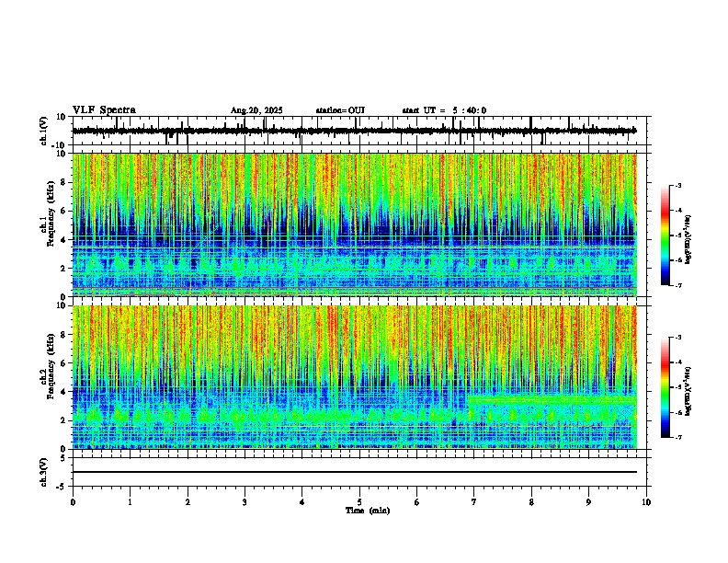This screenshot has width=728, height=563.
Task: Click time axis tick label "9"
Action: click(588, 502)
